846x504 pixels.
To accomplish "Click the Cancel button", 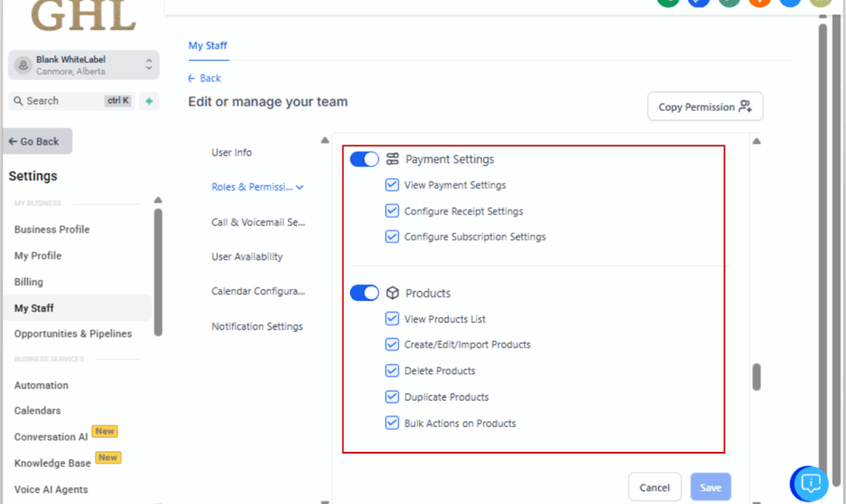I will (x=654, y=487).
